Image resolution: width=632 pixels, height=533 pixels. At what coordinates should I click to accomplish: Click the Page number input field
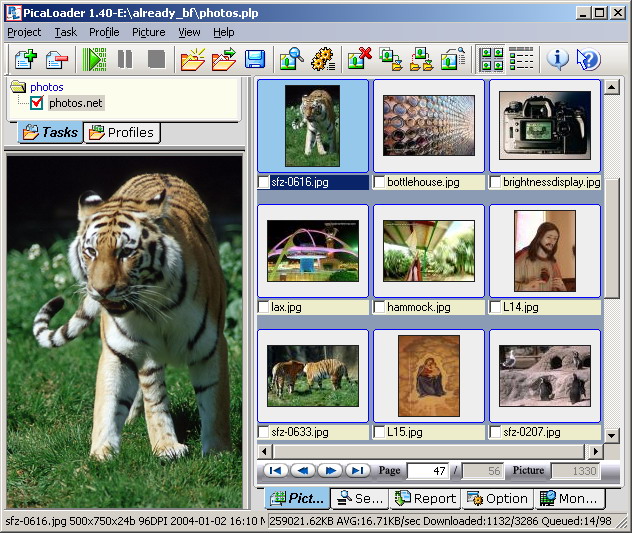pos(427,471)
